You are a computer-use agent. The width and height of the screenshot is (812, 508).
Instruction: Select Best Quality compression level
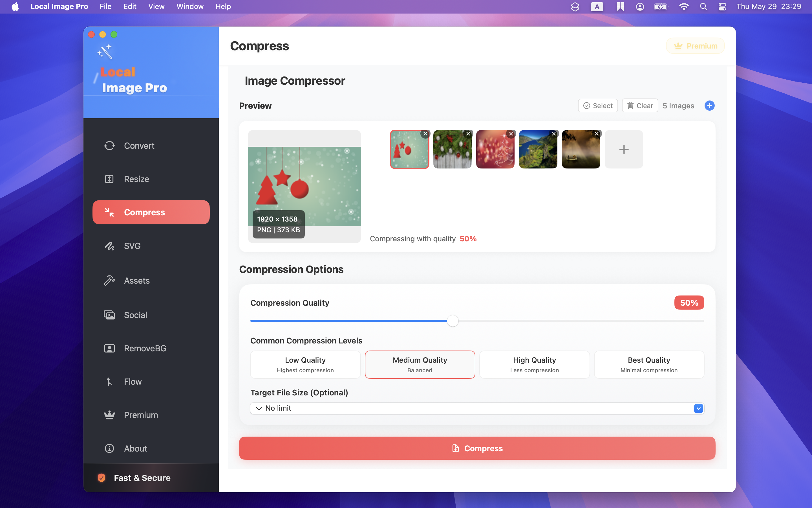click(x=649, y=365)
